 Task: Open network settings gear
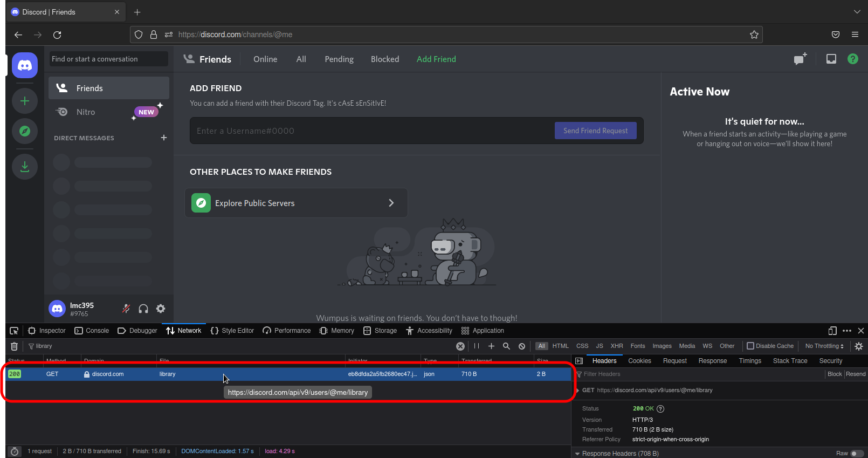click(859, 346)
